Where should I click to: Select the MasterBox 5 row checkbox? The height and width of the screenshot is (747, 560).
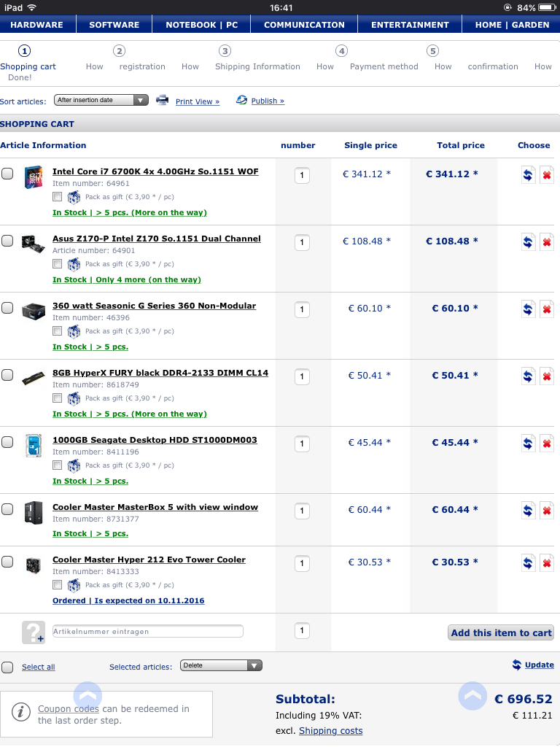click(7, 509)
